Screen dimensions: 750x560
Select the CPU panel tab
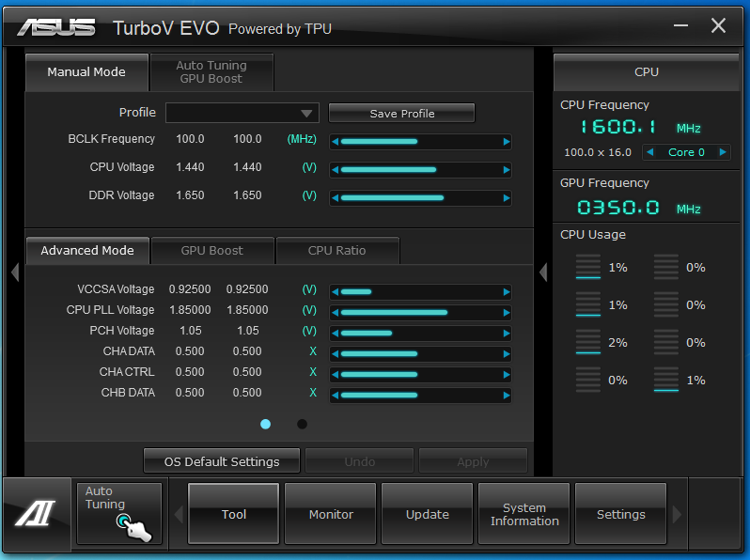pos(647,72)
